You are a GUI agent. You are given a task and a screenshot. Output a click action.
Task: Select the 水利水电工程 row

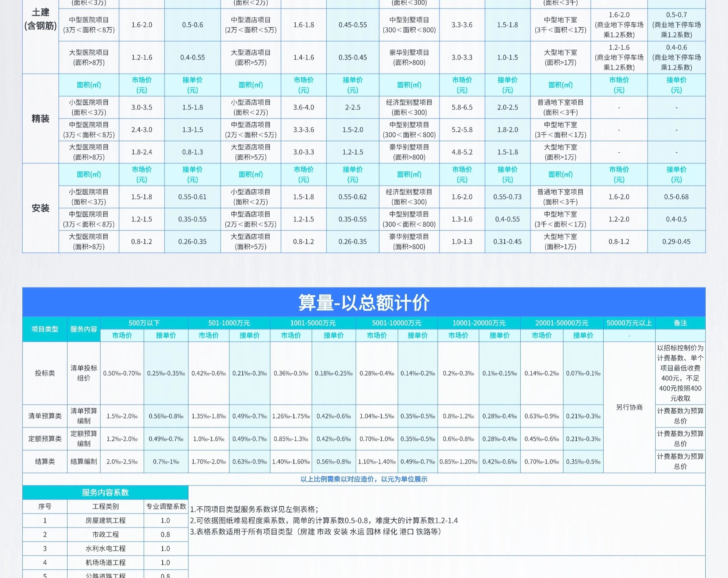point(105,549)
